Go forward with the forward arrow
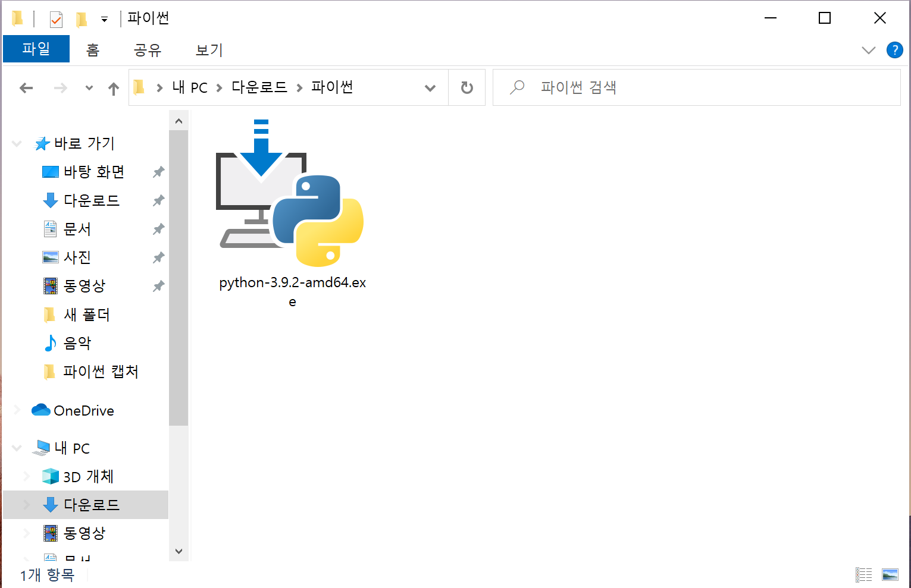The height and width of the screenshot is (588, 911). [x=60, y=88]
